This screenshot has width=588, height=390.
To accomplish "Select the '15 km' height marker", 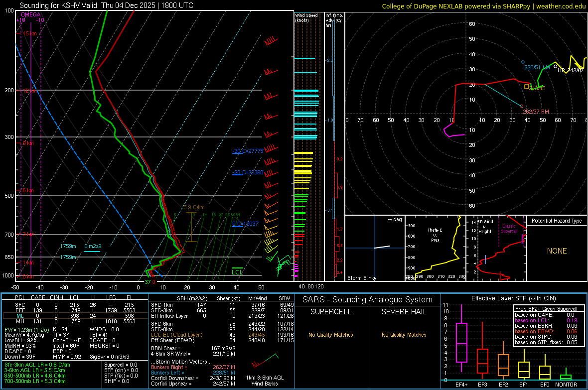I will point(29,33).
